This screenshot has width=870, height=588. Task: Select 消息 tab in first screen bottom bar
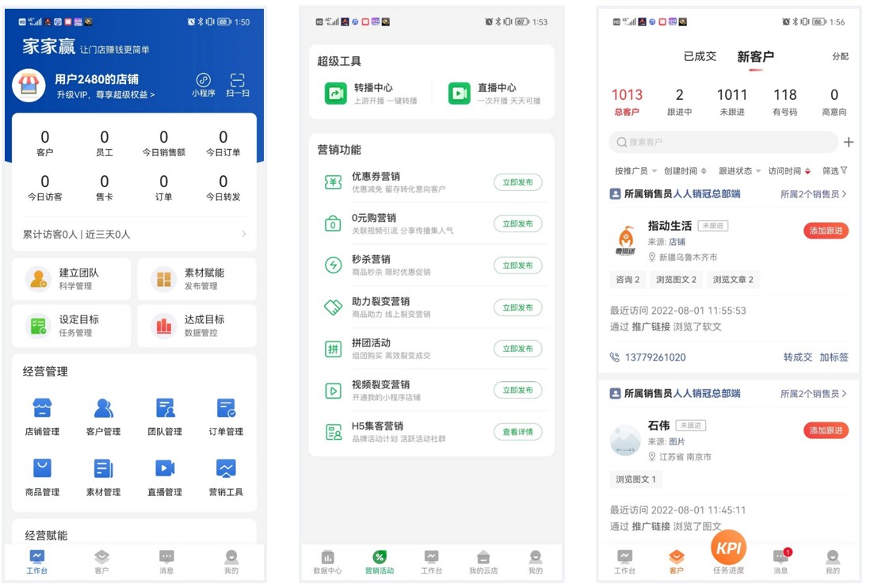pos(166,561)
